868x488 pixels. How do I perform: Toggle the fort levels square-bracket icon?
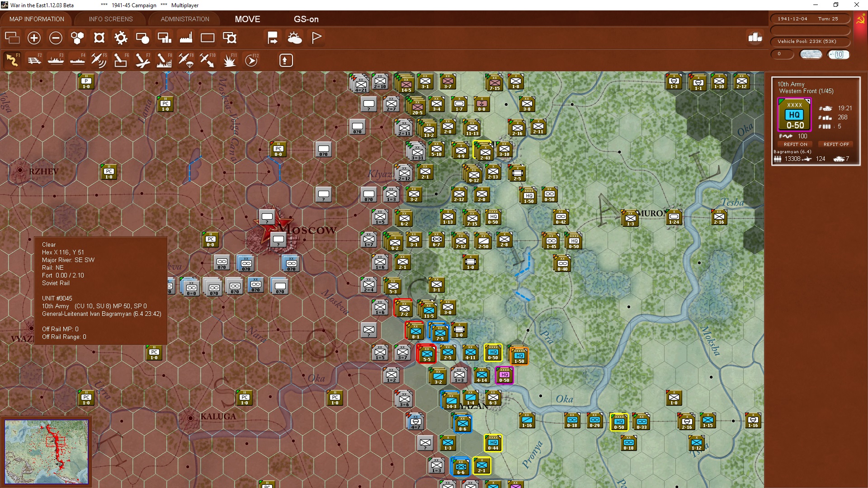pos(99,38)
